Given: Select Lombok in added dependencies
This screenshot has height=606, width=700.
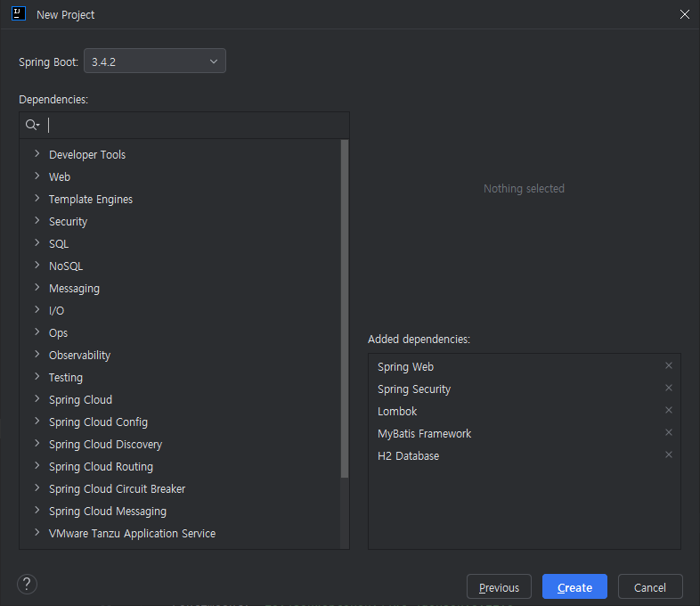Looking at the screenshot, I should point(524,412).
